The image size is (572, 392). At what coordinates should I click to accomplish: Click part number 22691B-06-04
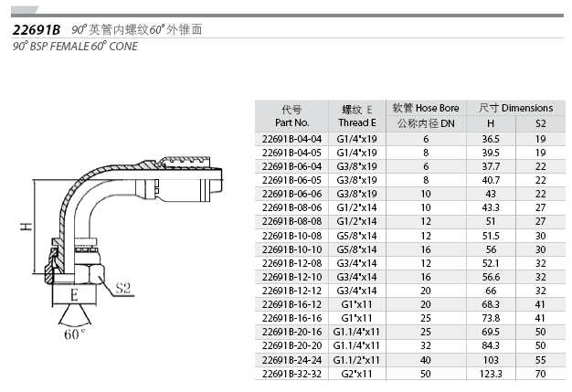point(291,166)
